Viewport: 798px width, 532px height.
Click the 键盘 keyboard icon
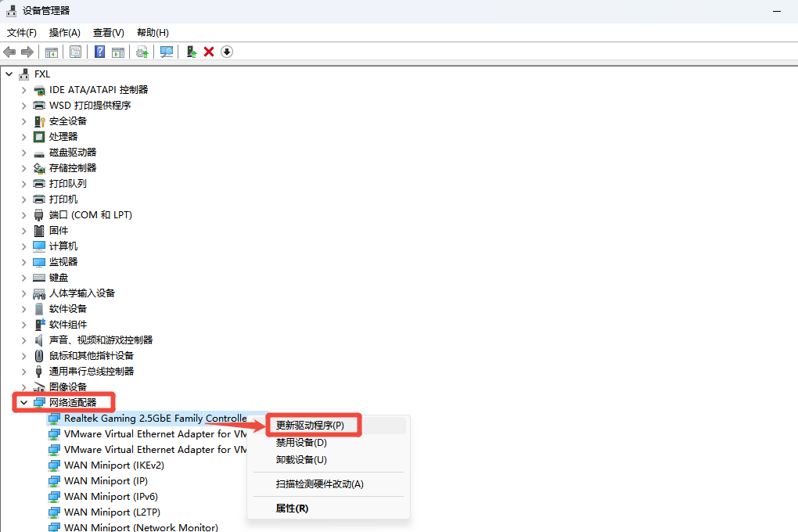pyautogui.click(x=39, y=278)
